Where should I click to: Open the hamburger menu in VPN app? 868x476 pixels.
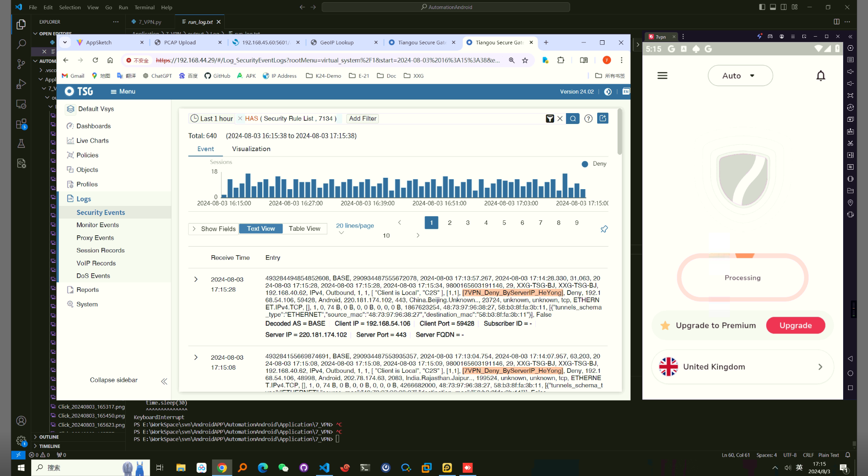(x=662, y=76)
